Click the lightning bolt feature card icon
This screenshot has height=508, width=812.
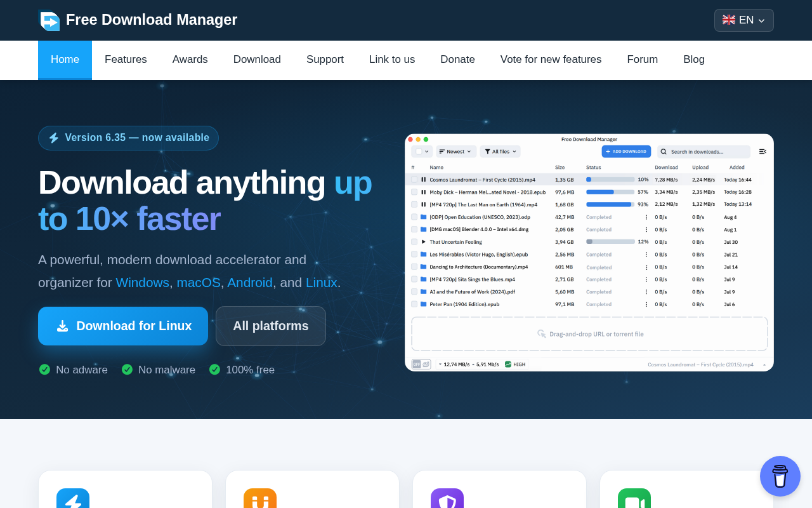(73, 498)
